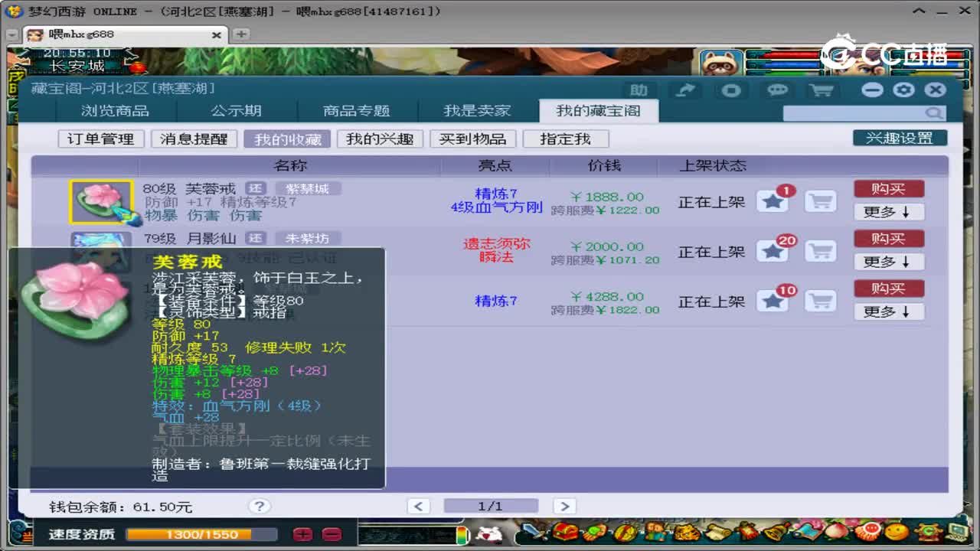This screenshot has height=551, width=980.
Task: Select the 我的藏宝阁 tab
Action: [598, 111]
